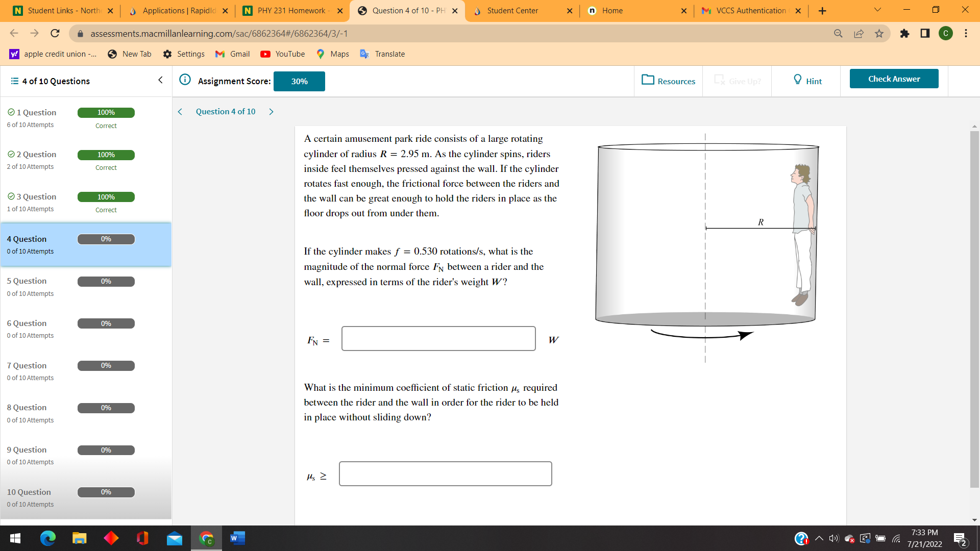Bookmark this page with the star icon
This screenshot has width=980, height=551.
coord(879,34)
